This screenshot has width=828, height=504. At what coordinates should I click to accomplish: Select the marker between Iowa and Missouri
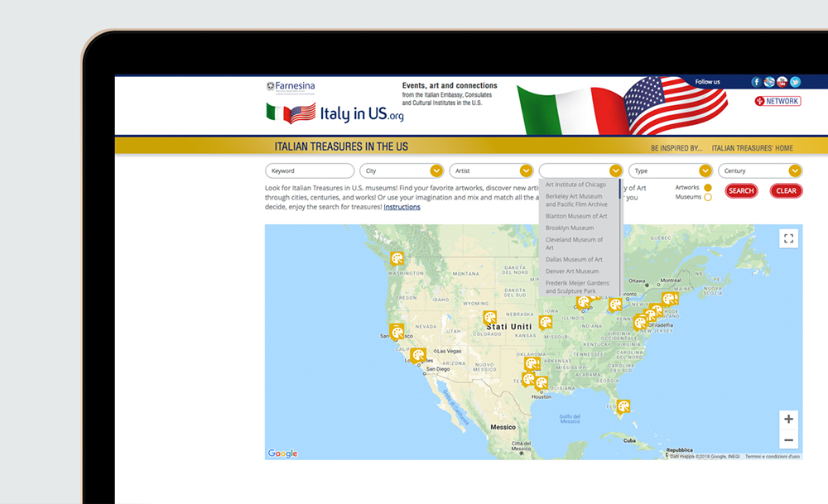[546, 322]
